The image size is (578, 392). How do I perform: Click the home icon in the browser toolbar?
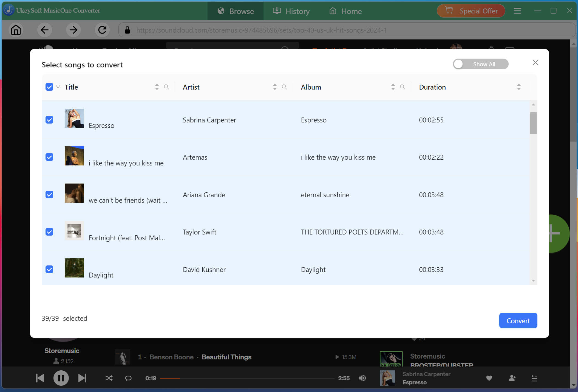coord(16,30)
